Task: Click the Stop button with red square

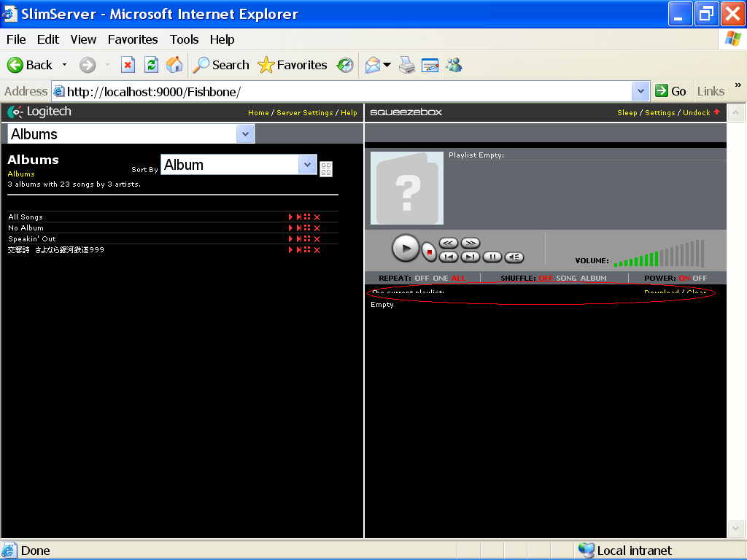Action: click(x=429, y=252)
